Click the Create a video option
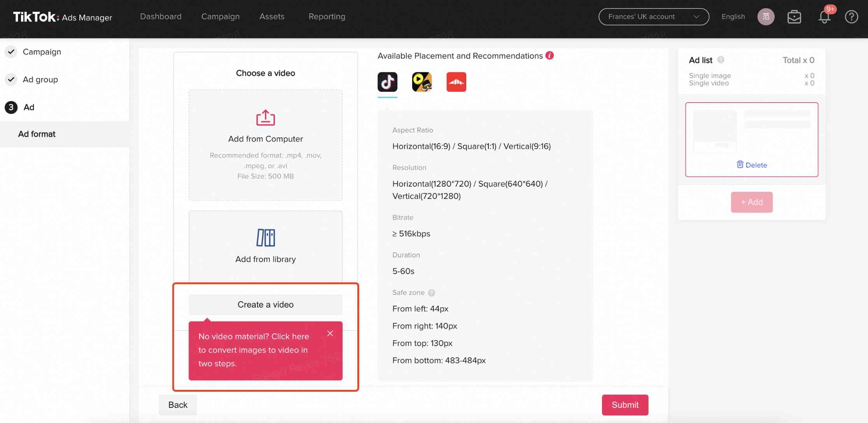The width and height of the screenshot is (868, 423). pos(265,304)
